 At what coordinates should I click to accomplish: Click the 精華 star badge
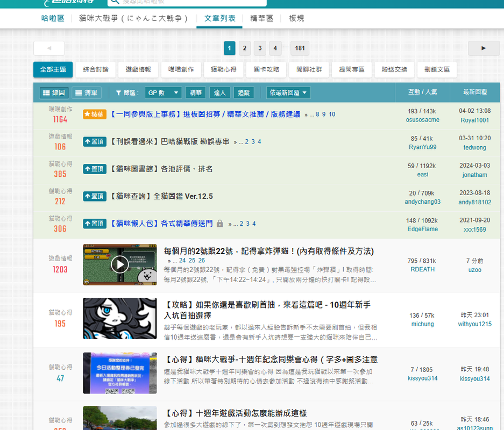pos(95,114)
